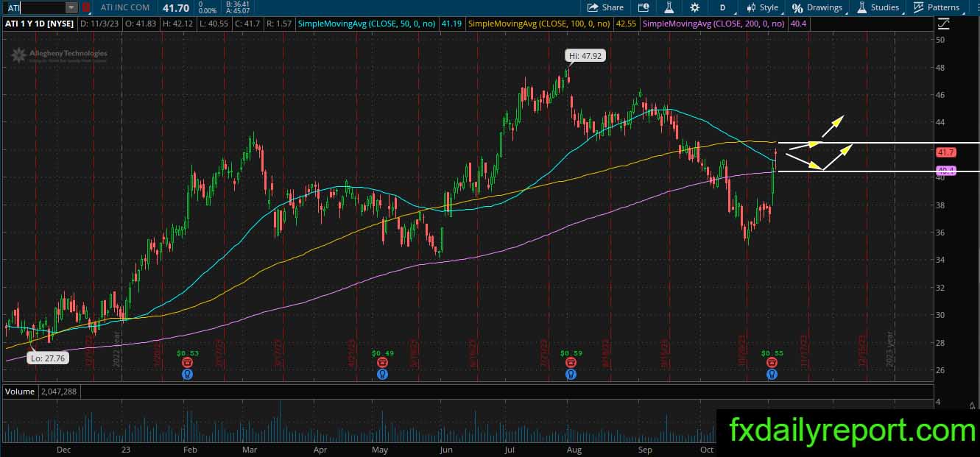The image size is (980, 457).
Task: Click the flask icon in the toolbar
Action: (669, 7)
